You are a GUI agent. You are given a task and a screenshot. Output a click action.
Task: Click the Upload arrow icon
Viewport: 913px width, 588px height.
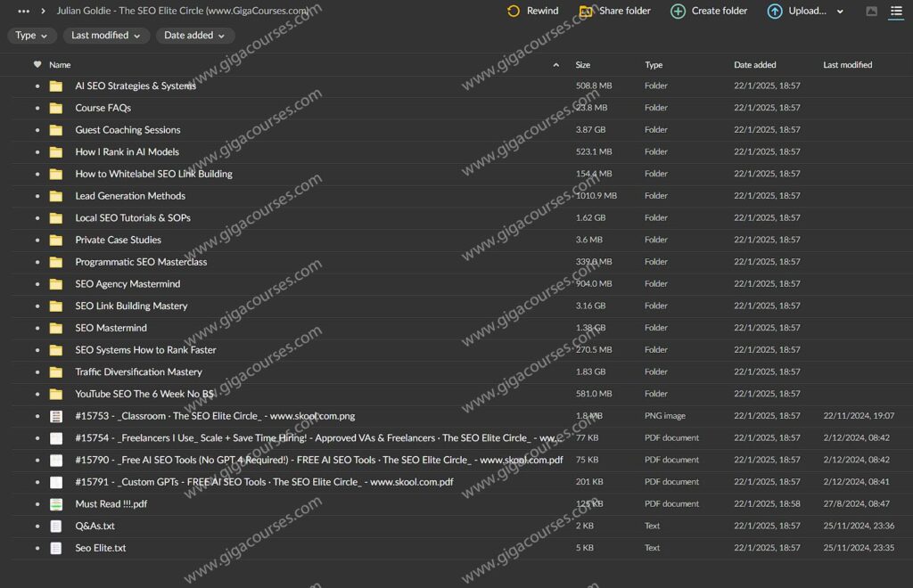775,12
